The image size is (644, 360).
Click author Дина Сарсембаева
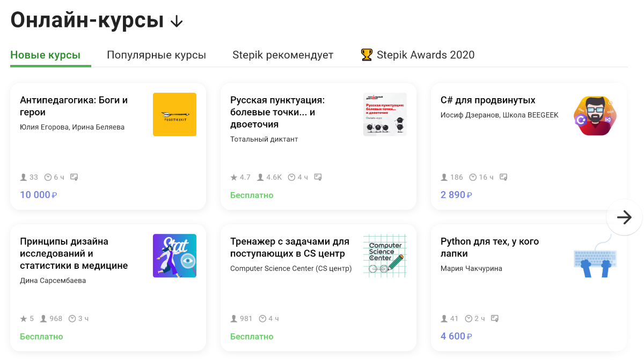pos(53,280)
